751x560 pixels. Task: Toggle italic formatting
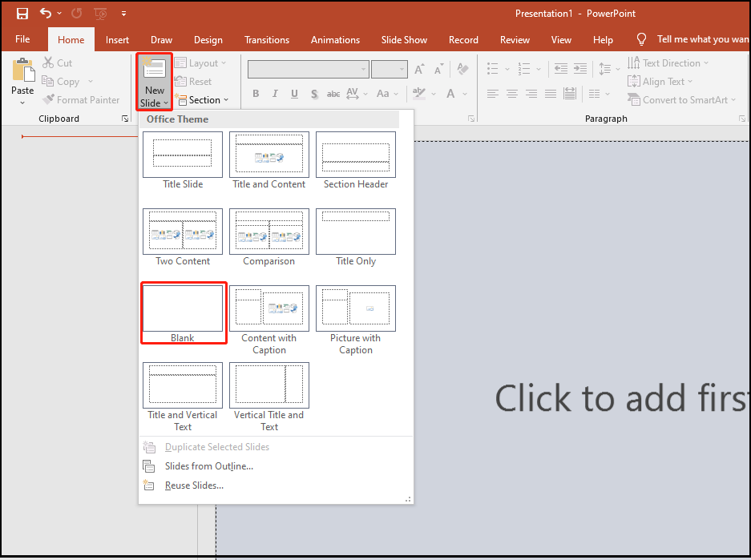[275, 94]
